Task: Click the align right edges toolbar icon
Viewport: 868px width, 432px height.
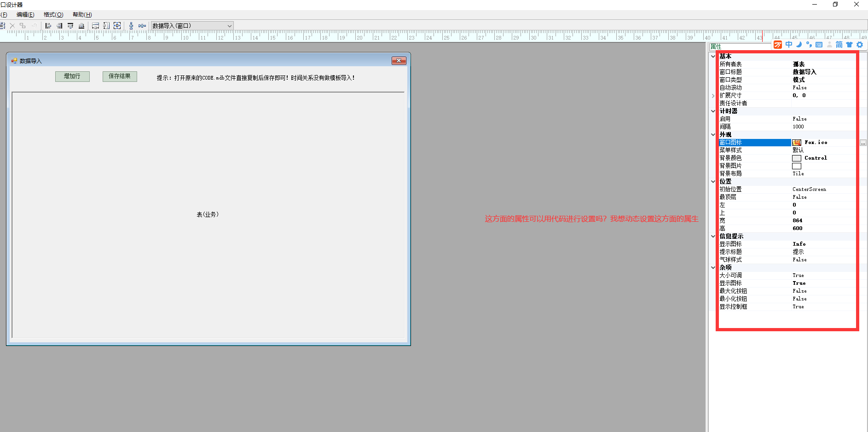Action: pyautogui.click(x=59, y=26)
